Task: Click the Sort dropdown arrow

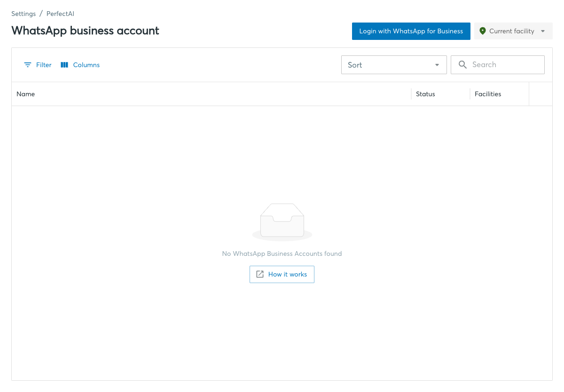Action: point(437,65)
